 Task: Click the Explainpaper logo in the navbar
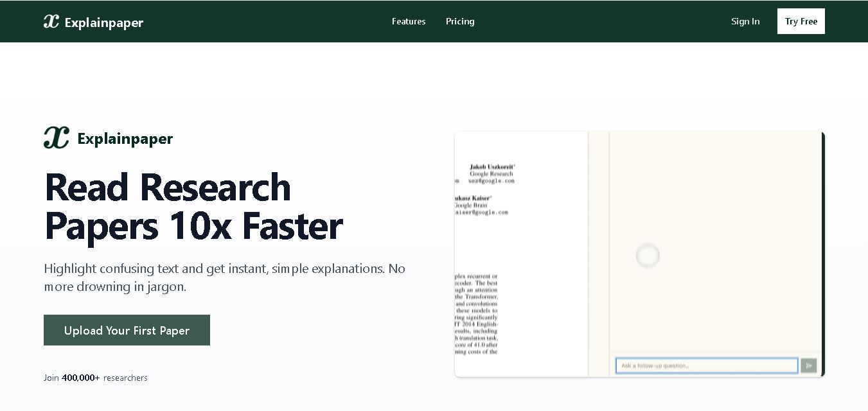click(x=93, y=22)
